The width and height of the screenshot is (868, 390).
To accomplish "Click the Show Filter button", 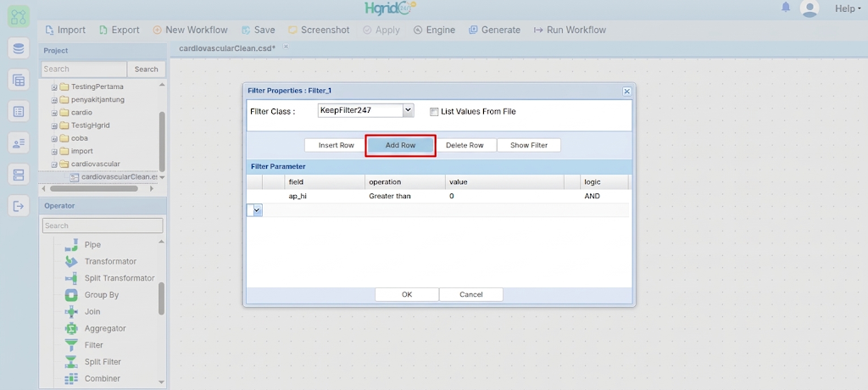I will click(x=529, y=145).
